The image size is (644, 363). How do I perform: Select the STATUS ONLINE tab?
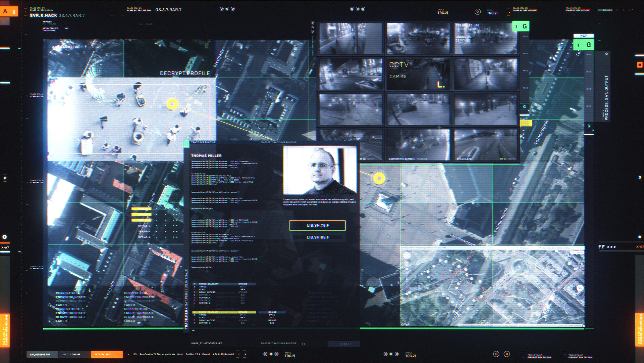(x=74, y=354)
